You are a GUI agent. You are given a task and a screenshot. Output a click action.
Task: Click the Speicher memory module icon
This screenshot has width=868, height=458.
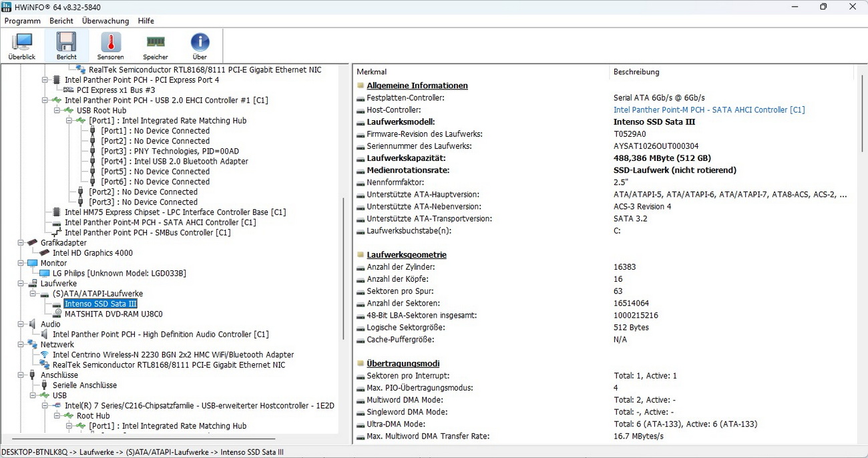click(x=156, y=47)
